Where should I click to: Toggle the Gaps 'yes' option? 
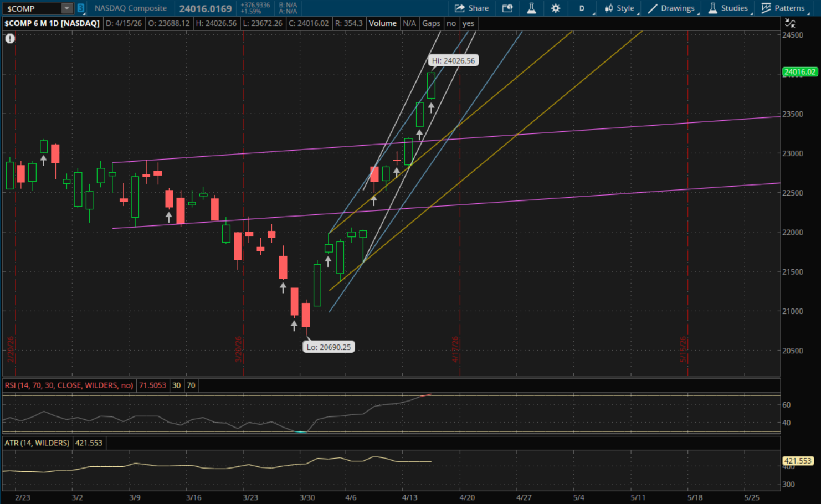[468, 23]
